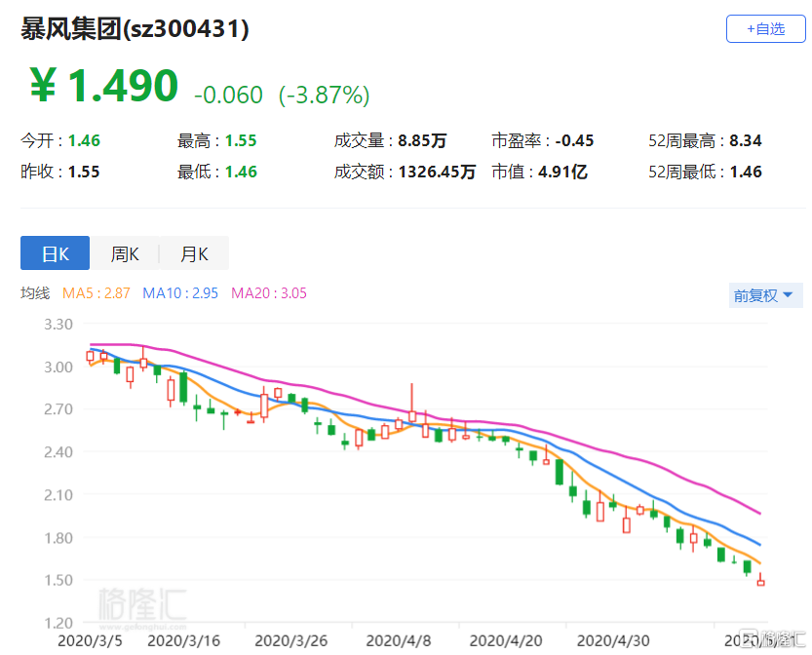The width and height of the screenshot is (812, 655).
Task: Click the 52周最低 value 1.46
Action: pyautogui.click(x=746, y=172)
